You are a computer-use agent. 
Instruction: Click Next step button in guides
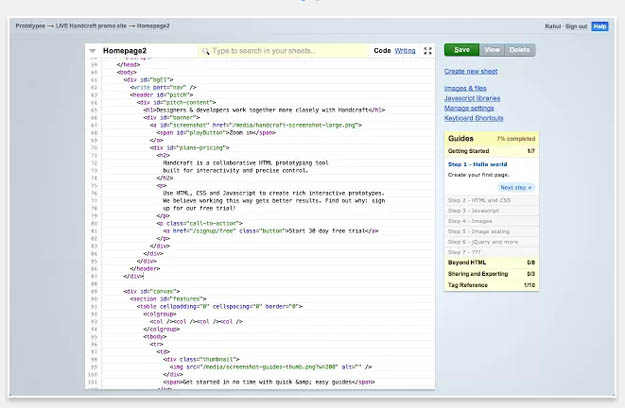[515, 187]
